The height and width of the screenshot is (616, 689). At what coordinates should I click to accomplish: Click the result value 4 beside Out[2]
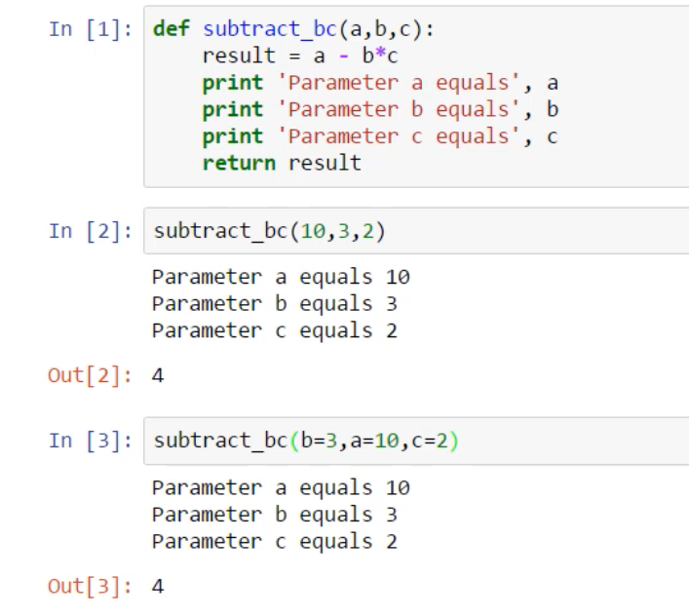tap(158, 376)
